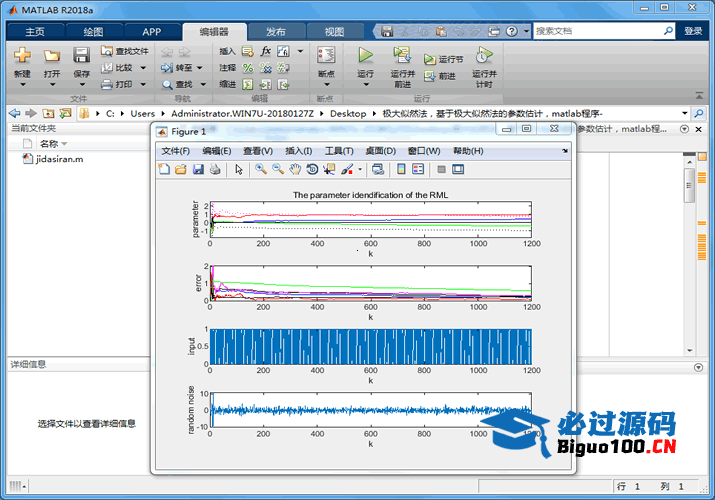Click the search documentation input field
The width and height of the screenshot is (715, 500).
pyautogui.click(x=598, y=31)
